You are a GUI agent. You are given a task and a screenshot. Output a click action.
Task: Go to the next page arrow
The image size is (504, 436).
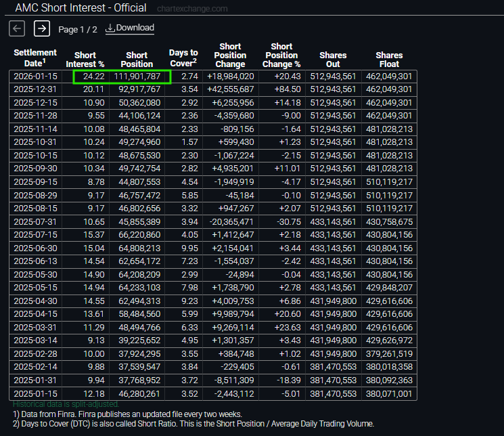pos(42,28)
